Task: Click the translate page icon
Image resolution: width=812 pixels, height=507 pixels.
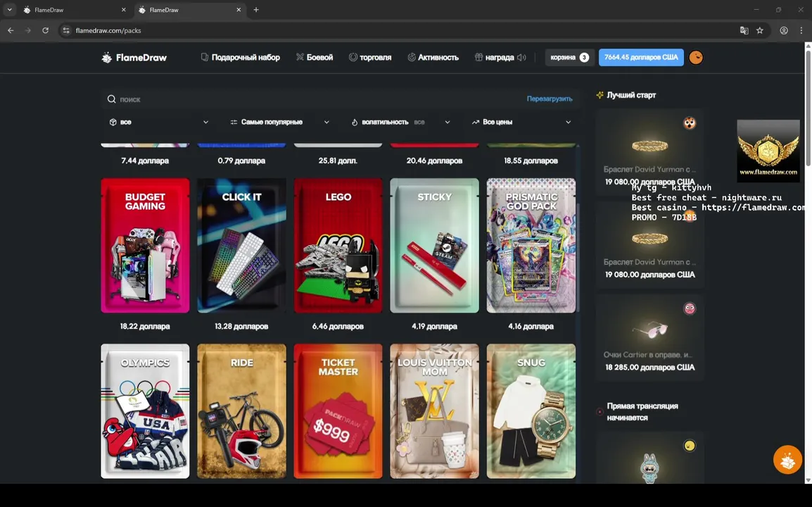Action: tap(744, 30)
